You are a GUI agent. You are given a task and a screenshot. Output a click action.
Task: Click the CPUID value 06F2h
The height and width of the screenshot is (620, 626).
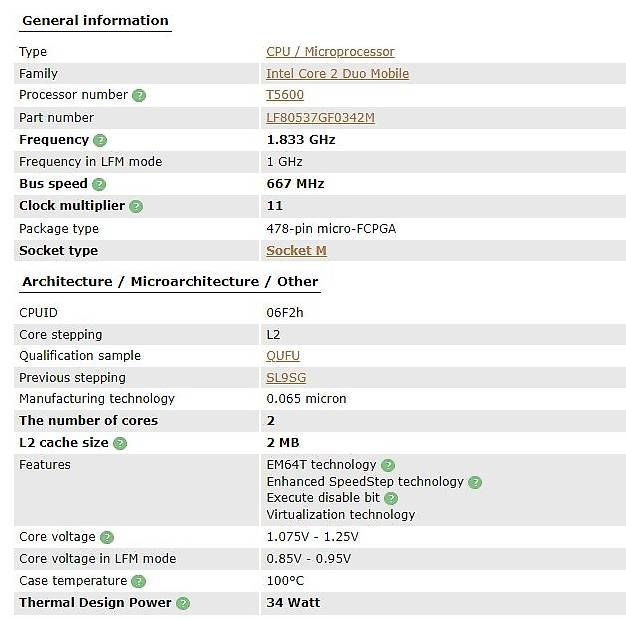[x=285, y=313]
